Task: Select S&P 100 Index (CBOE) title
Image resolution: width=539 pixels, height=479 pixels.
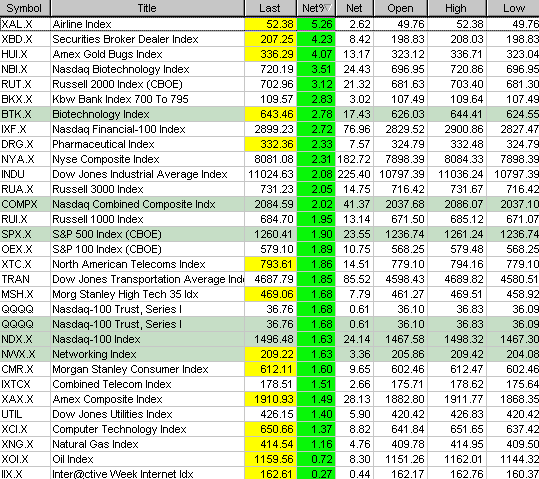Action: [x=107, y=249]
